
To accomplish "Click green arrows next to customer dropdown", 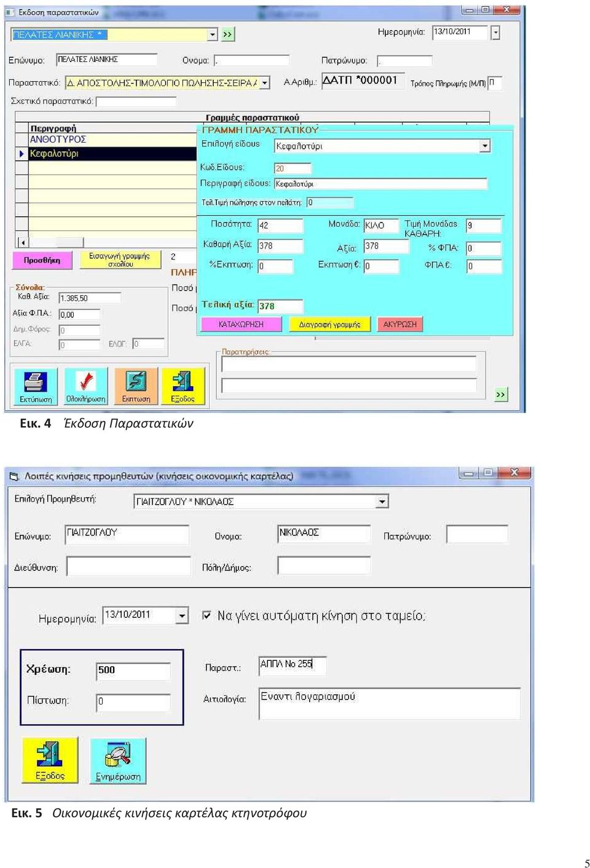I will 227,34.
